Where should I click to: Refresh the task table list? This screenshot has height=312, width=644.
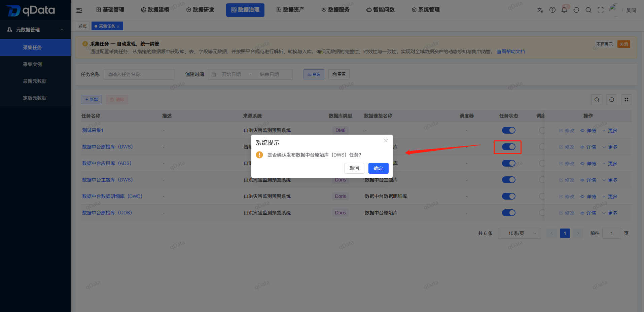612,100
